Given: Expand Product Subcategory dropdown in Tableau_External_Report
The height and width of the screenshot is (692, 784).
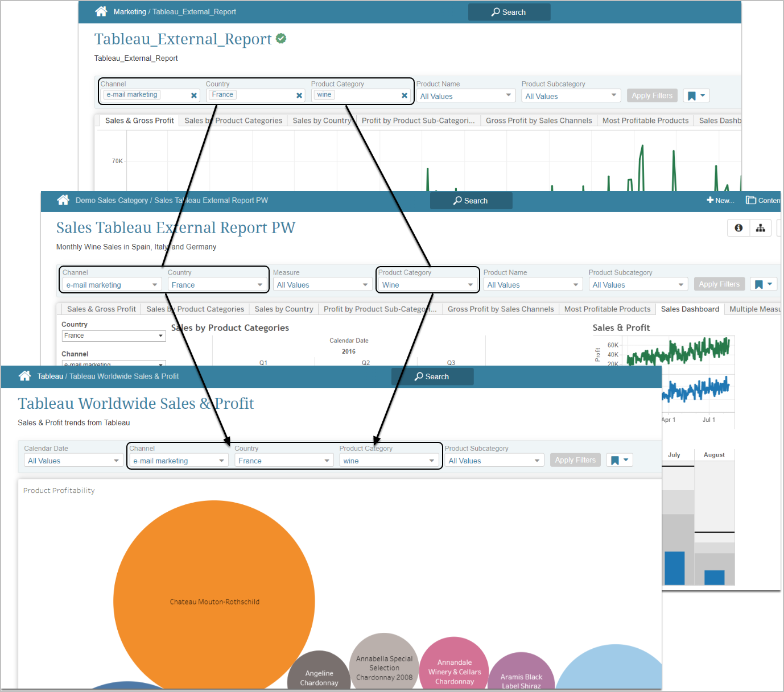Looking at the screenshot, I should [x=571, y=96].
